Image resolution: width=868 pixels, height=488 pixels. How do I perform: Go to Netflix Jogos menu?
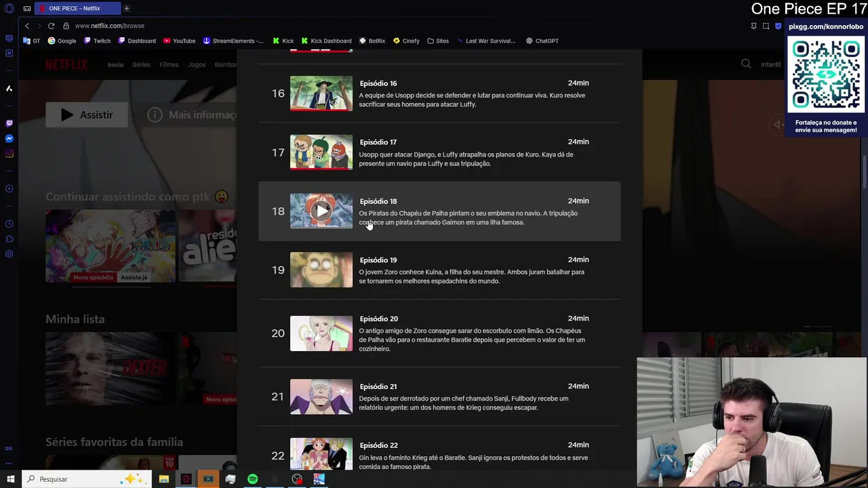point(197,64)
